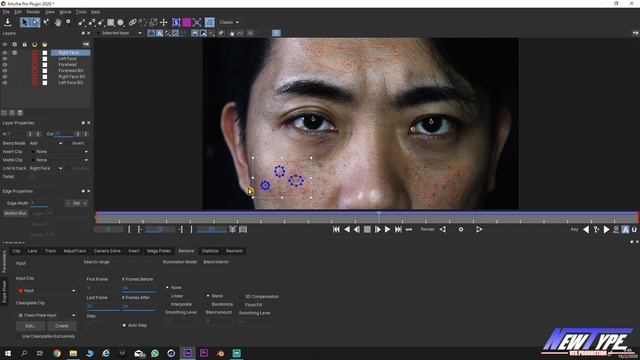Render the remove backwards
Screen dimensions: 640x360
click(443, 229)
